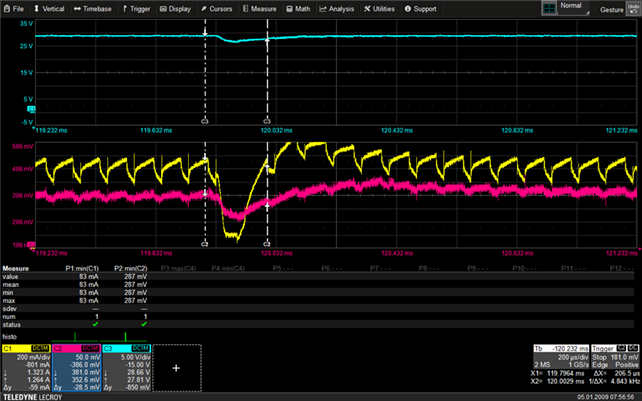Click the X2= 120.0029 ms cursor readout

(x=558, y=381)
